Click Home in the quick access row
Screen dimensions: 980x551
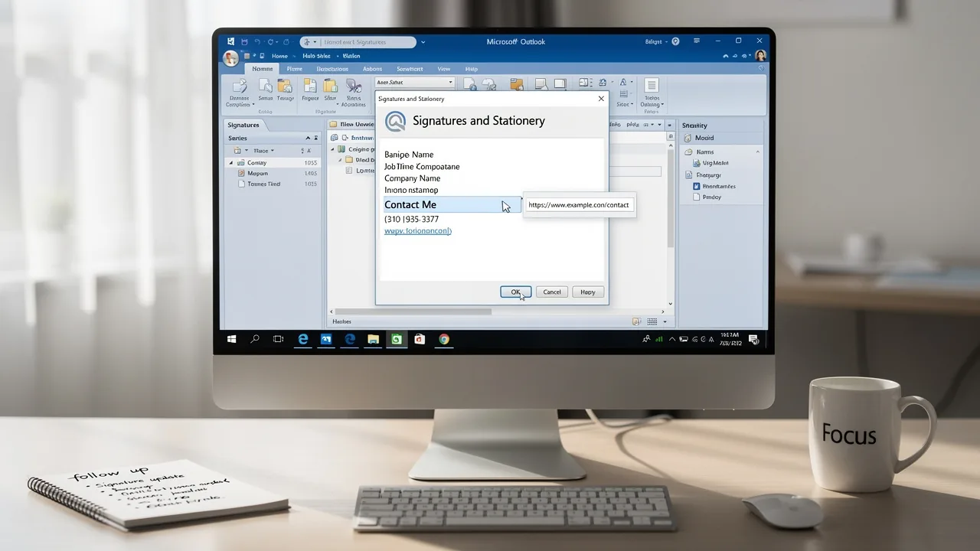click(279, 56)
